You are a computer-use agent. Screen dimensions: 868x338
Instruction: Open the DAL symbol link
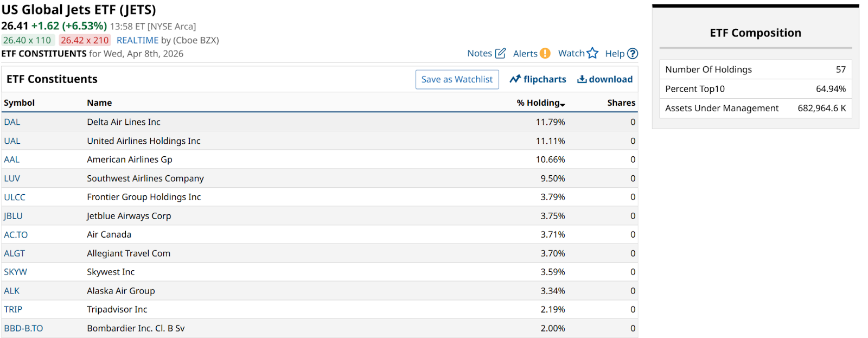pos(12,122)
